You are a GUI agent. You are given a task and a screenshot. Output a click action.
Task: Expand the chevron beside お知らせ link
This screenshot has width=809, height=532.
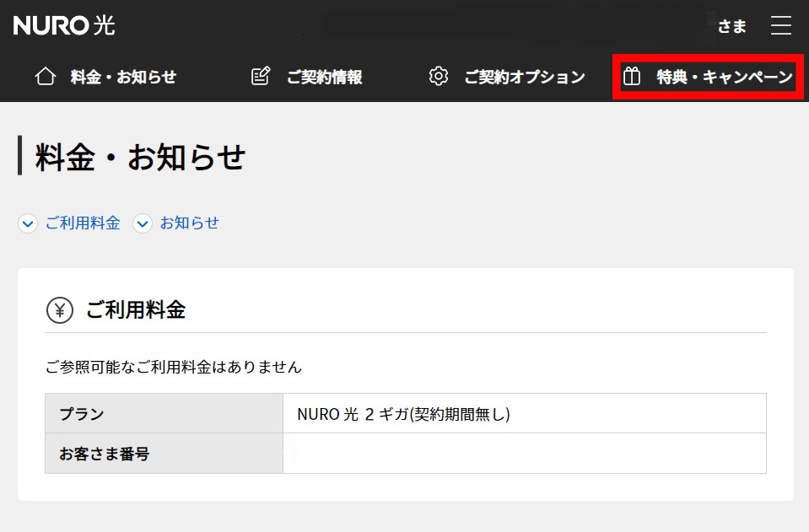coord(143,223)
